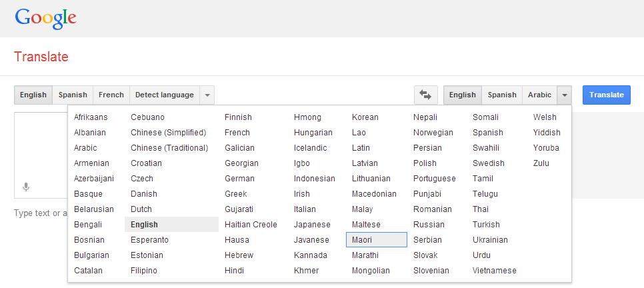Pick Czech language option

click(x=142, y=179)
